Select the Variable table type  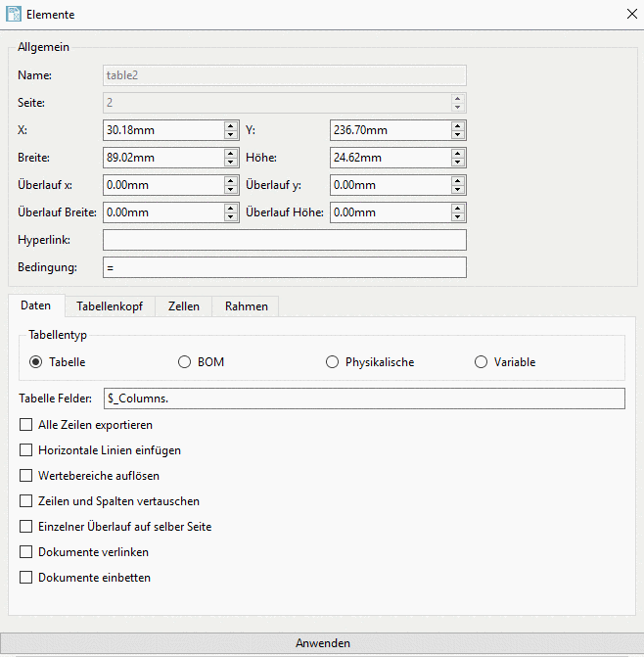[x=481, y=362]
